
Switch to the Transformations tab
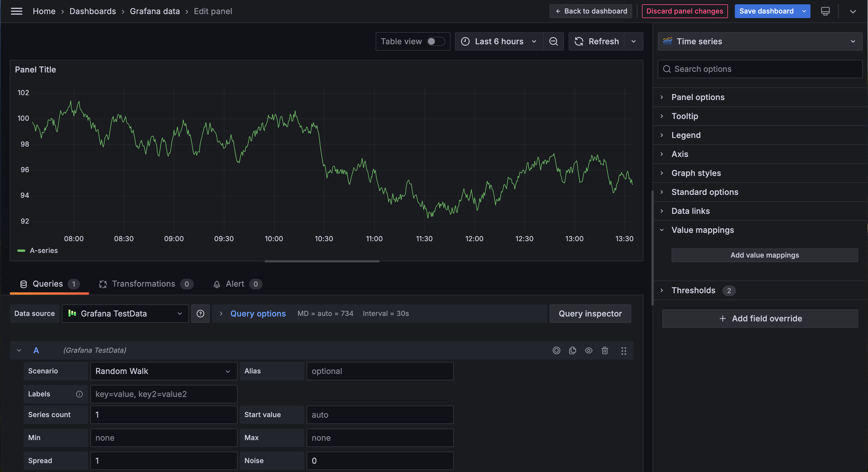point(143,284)
